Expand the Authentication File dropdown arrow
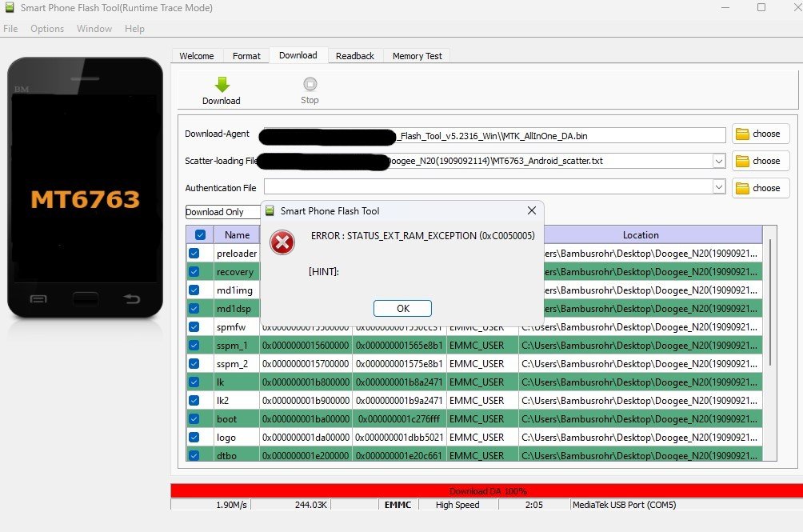Image resolution: width=803 pixels, height=532 pixels. click(718, 187)
